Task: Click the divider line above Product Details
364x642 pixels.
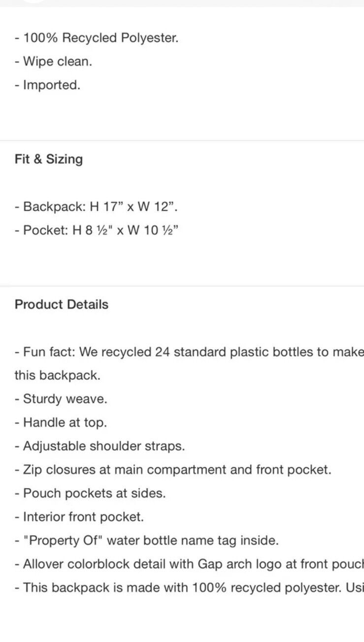Action: 182,286
